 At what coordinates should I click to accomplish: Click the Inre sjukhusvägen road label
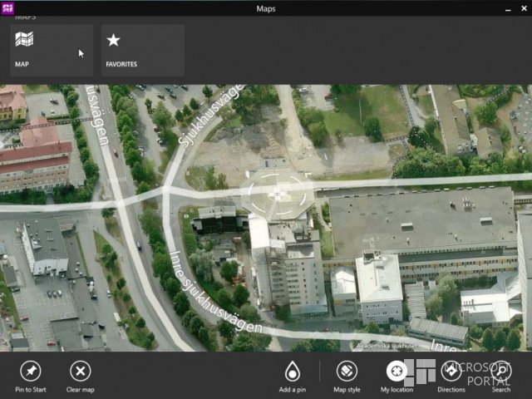(x=215, y=293)
